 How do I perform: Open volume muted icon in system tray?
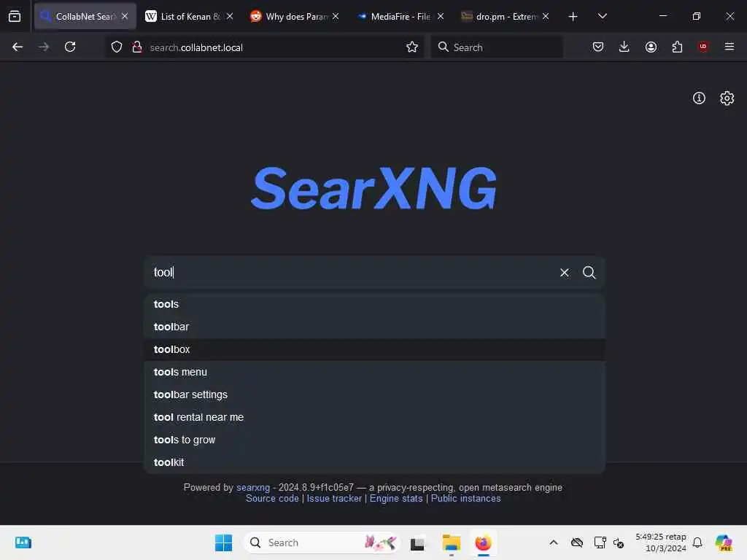coord(619,542)
